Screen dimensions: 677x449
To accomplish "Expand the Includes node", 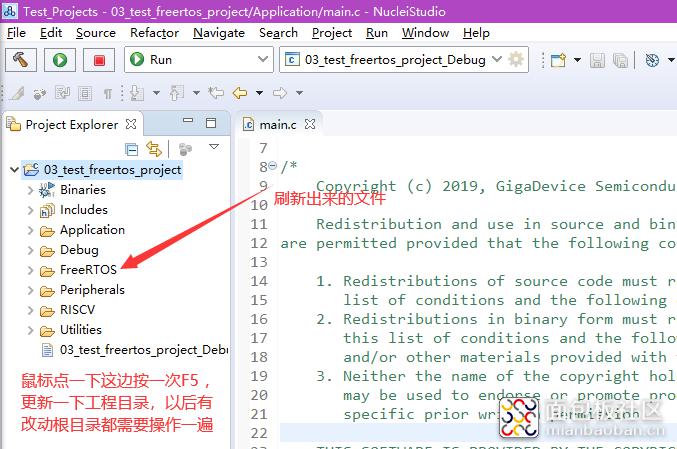I will [30, 210].
